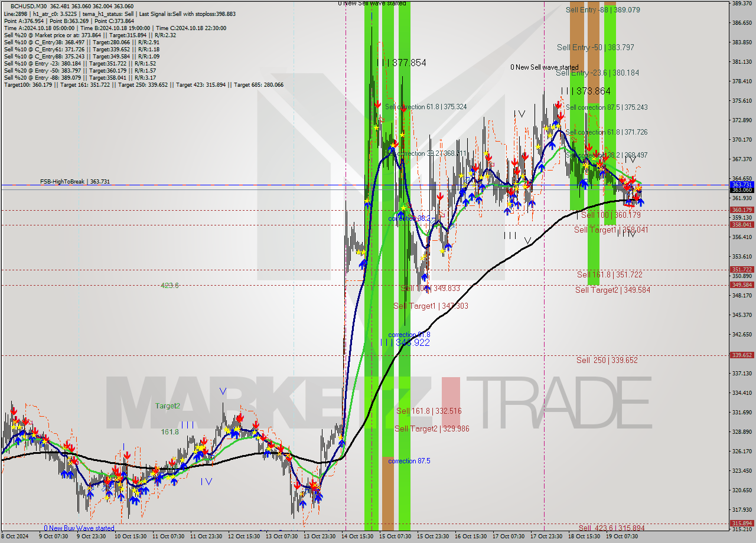
Task: Click the red 349.584 axis price tag
Action: pyautogui.click(x=742, y=285)
